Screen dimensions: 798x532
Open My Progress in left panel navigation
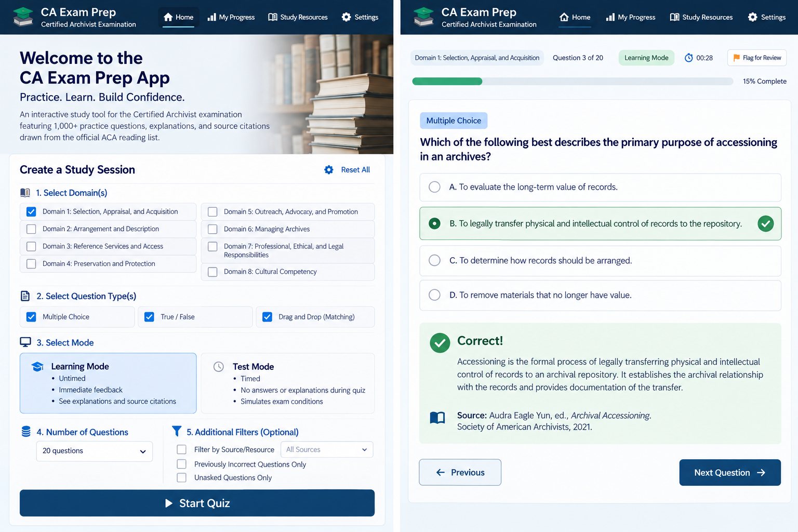tap(231, 17)
